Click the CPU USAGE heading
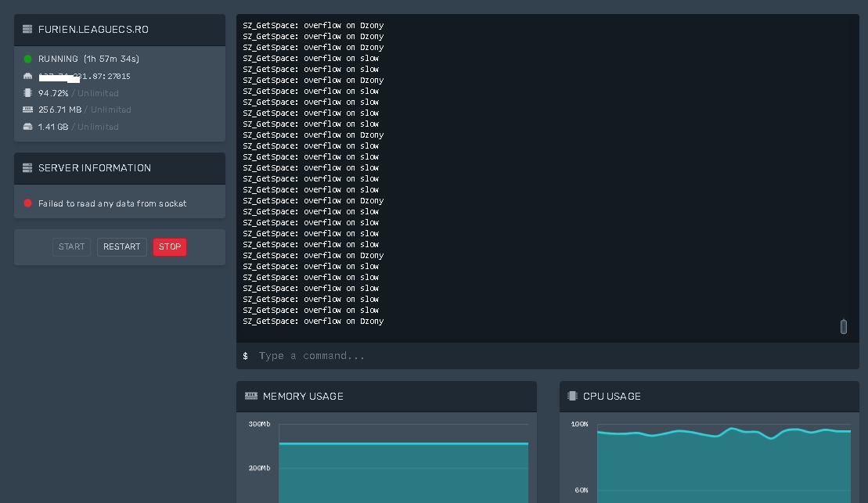The image size is (868, 503). (x=612, y=396)
